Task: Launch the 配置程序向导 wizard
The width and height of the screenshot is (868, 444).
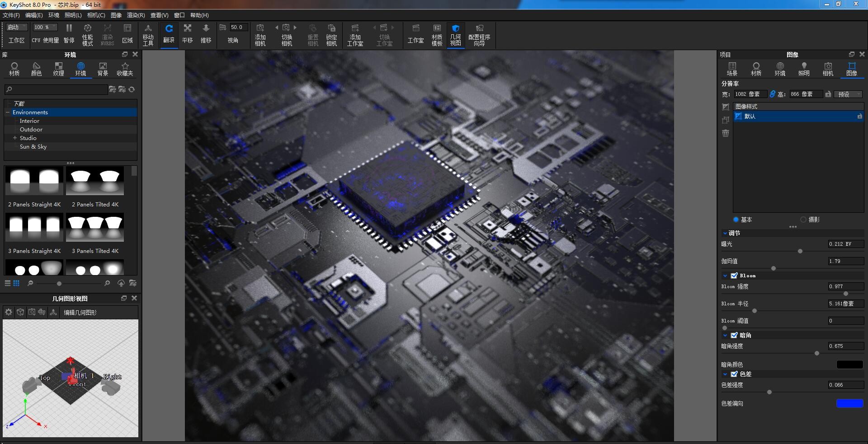Action: pyautogui.click(x=479, y=35)
